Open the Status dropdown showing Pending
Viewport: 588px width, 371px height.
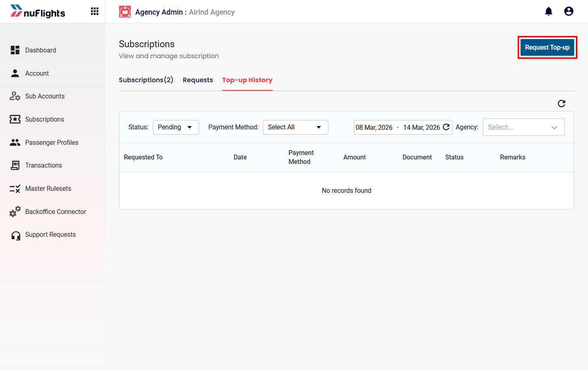(x=176, y=127)
